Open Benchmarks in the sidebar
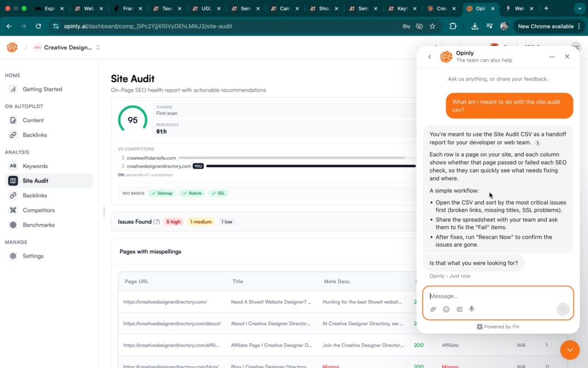 click(x=38, y=225)
